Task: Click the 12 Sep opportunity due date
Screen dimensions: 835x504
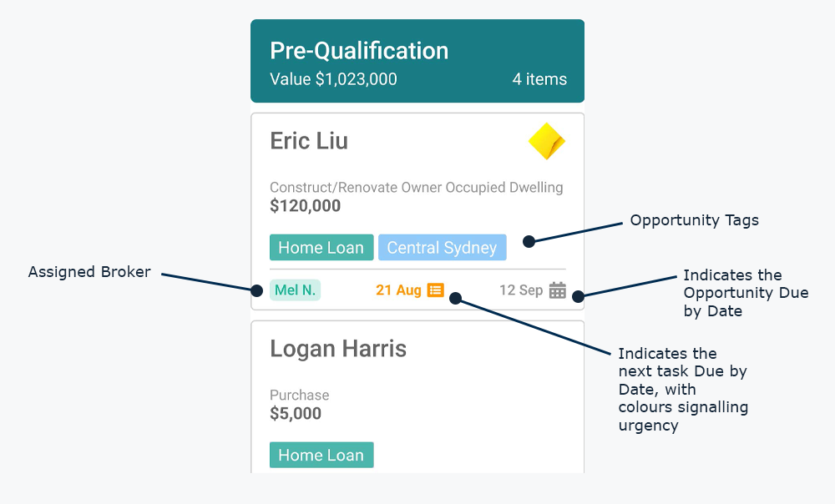Action: (521, 290)
